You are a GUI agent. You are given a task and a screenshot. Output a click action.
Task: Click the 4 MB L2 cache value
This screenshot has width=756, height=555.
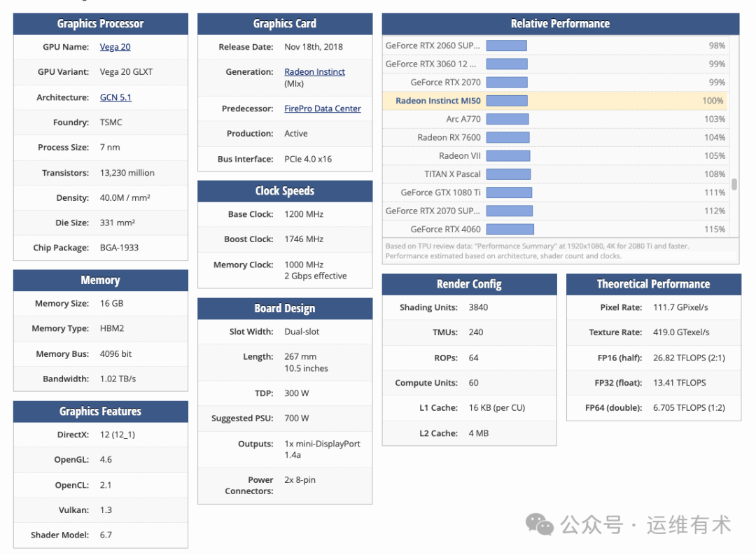[479, 433]
